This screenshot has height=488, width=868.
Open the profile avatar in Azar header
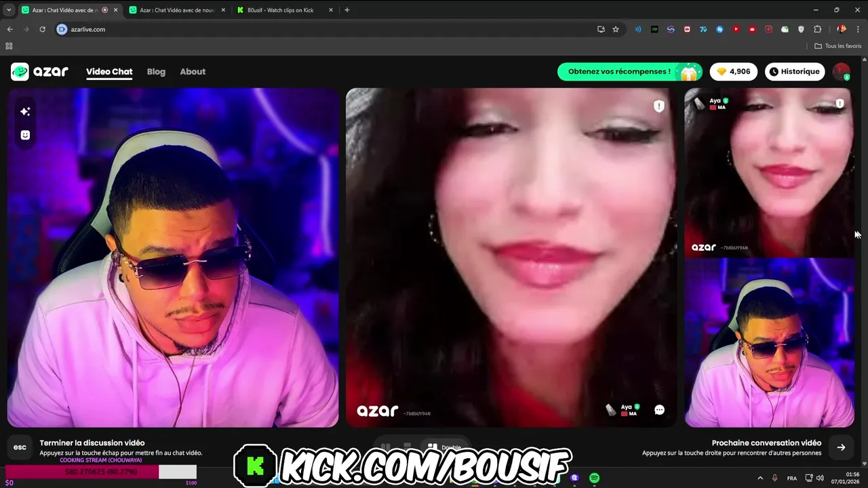[x=842, y=71]
